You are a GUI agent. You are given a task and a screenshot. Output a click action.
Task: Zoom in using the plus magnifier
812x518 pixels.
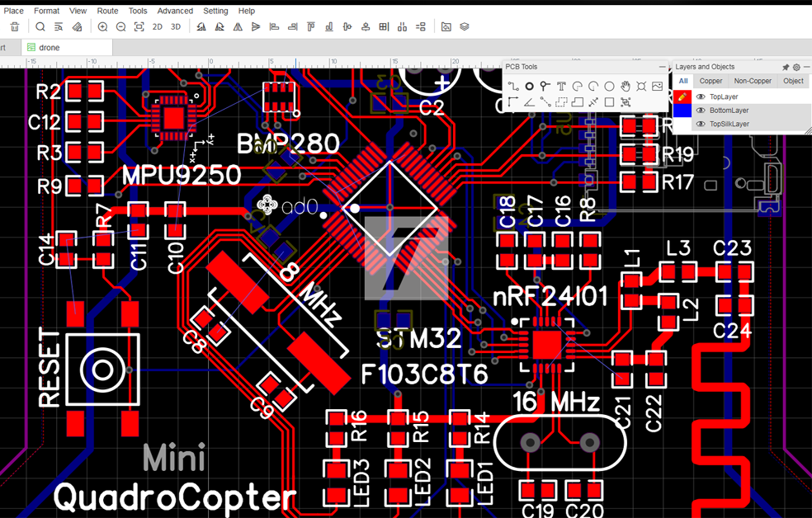click(102, 27)
